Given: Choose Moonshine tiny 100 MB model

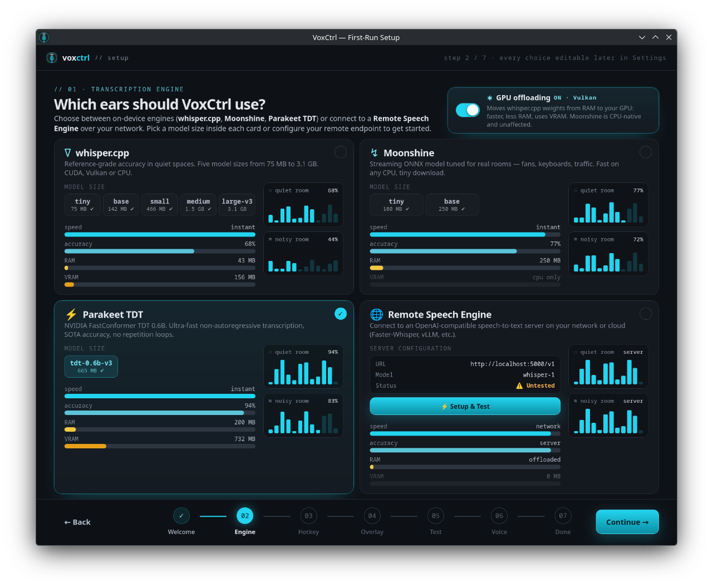Looking at the screenshot, I should point(396,205).
